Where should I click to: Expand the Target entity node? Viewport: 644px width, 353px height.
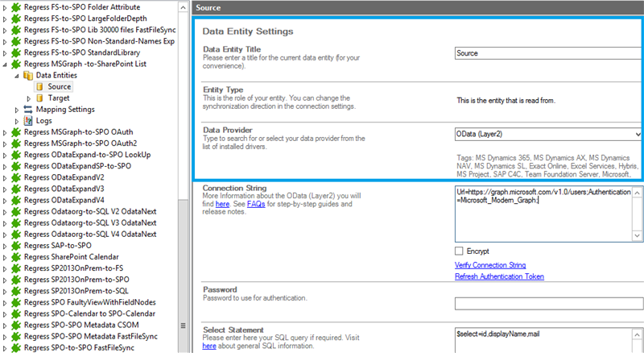pyautogui.click(x=29, y=98)
